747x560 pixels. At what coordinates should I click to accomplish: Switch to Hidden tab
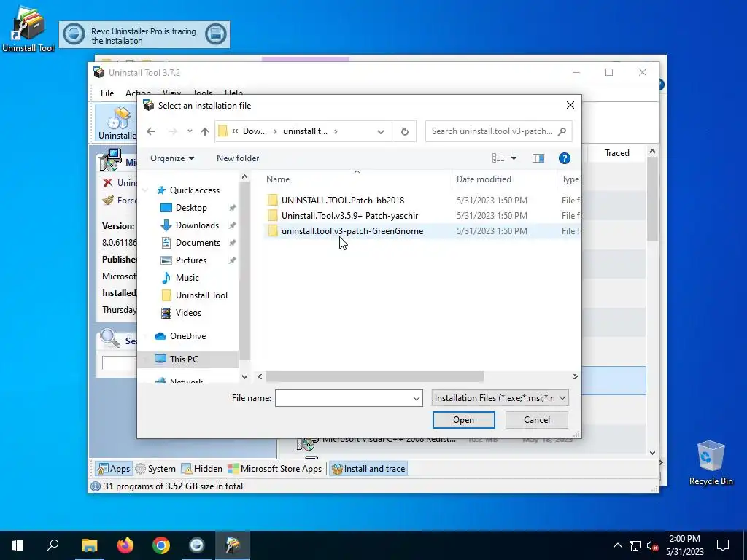[x=202, y=469]
